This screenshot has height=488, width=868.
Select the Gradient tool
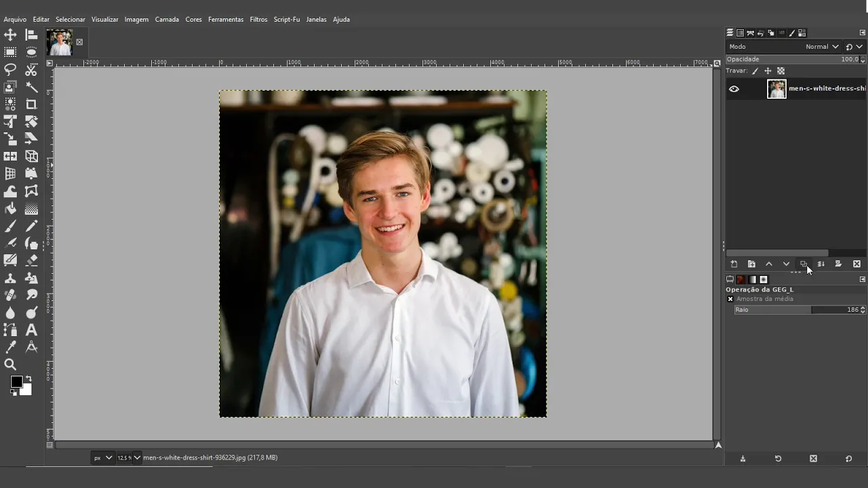[x=31, y=209]
